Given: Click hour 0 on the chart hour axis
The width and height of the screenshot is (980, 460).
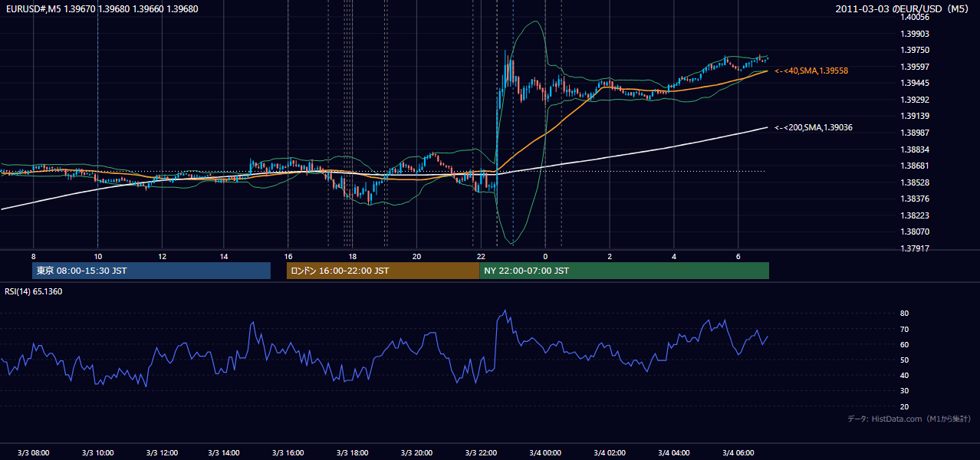Looking at the screenshot, I should pyautogui.click(x=545, y=256).
